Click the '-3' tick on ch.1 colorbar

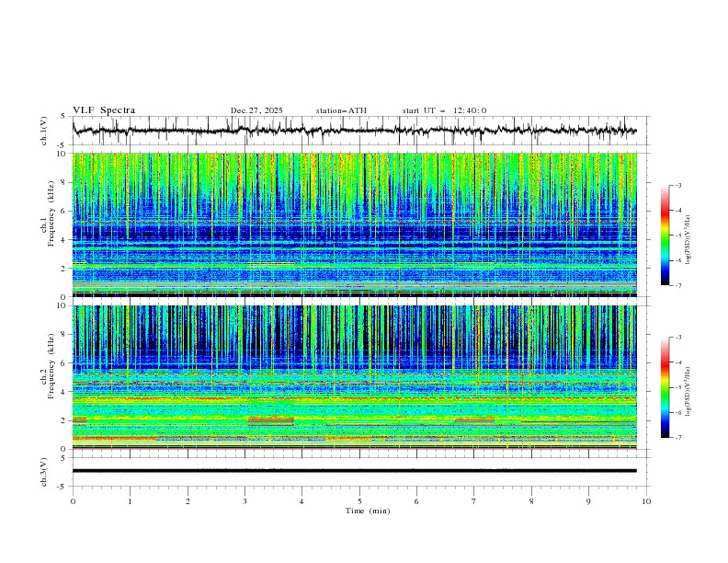[677, 185]
